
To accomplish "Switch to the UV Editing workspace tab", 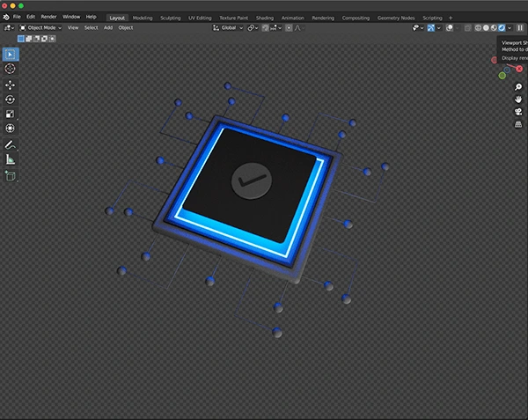I will click(200, 18).
